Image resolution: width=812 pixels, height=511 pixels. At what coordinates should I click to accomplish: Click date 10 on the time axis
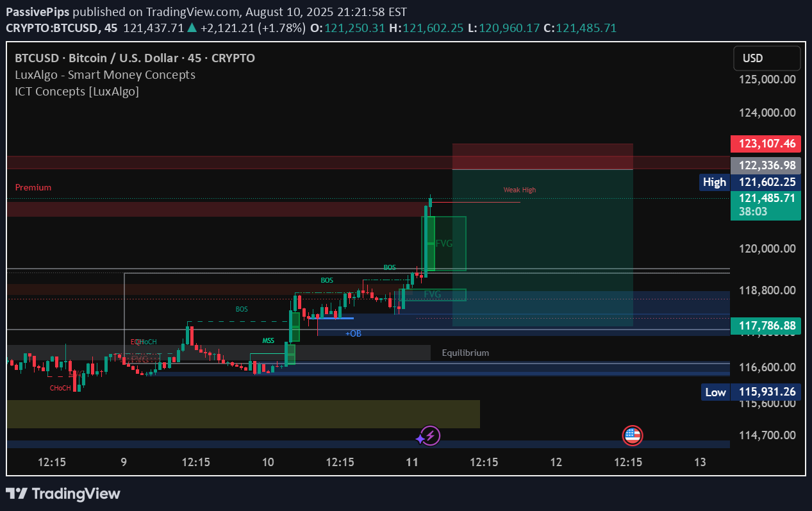click(268, 462)
